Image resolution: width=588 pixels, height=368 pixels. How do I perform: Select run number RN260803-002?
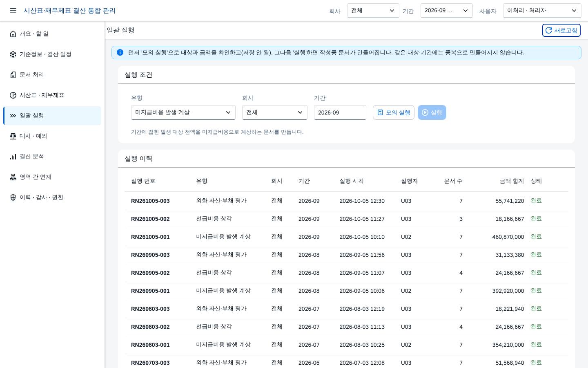click(150, 327)
